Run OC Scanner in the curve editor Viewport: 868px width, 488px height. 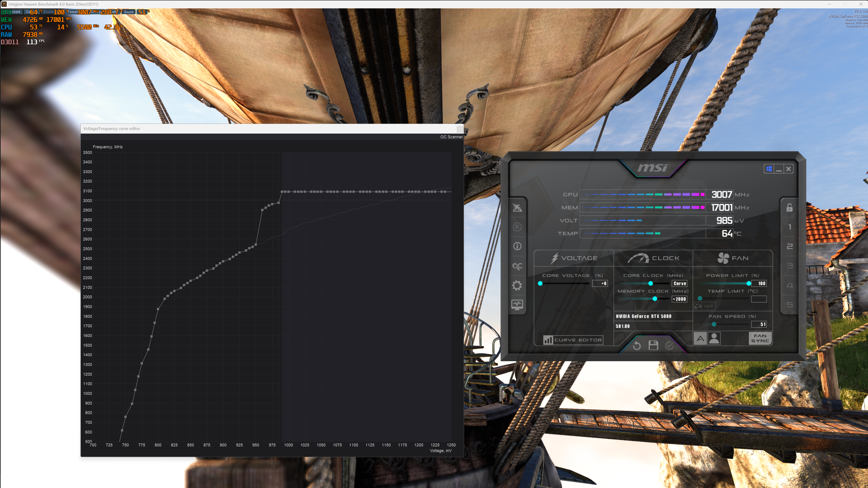tap(451, 137)
